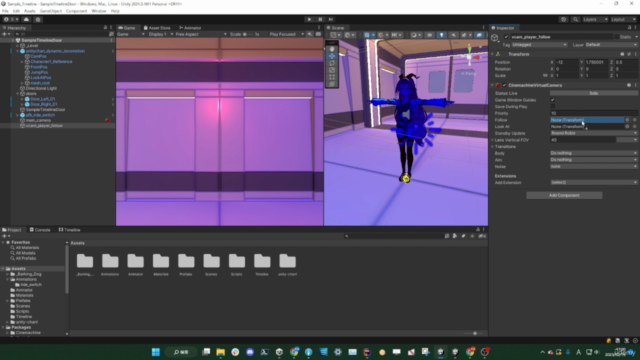This screenshot has height=360, width=640.
Task: Open the Layers dropdown in top toolbar
Action: coord(595,19)
